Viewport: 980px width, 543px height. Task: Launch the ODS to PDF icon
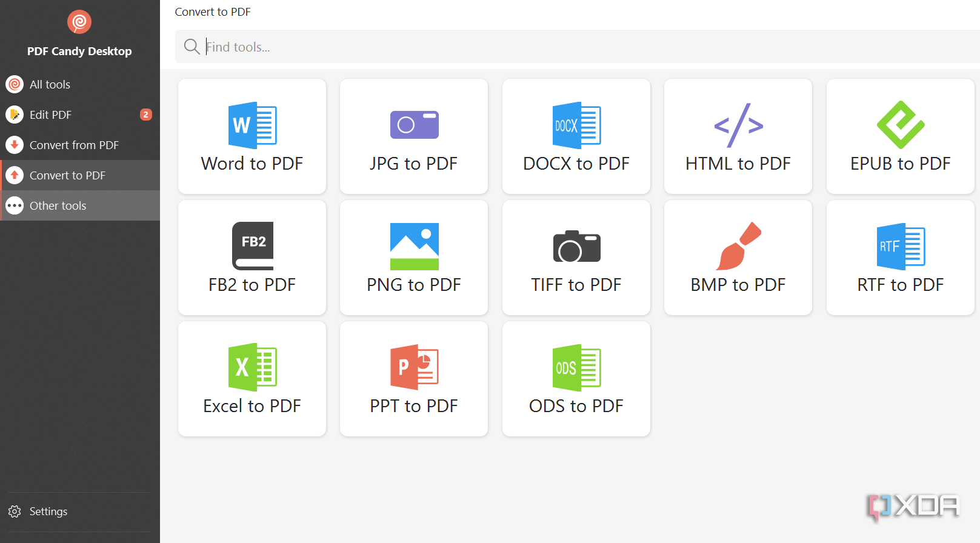576,367
